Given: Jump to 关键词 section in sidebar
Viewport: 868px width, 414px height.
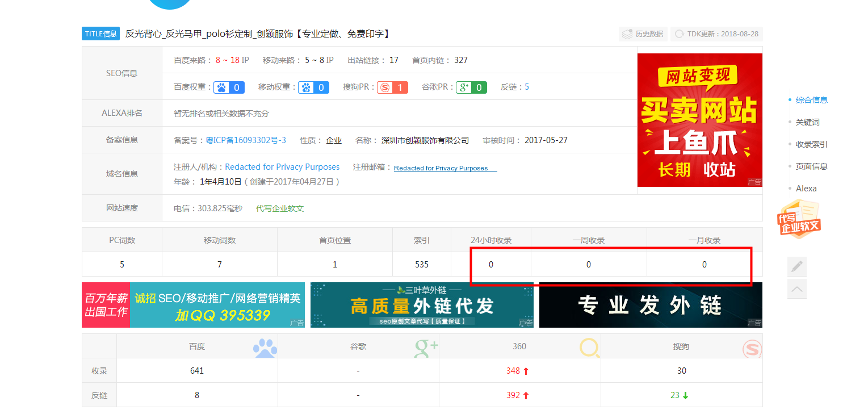Looking at the screenshot, I should tap(807, 122).
